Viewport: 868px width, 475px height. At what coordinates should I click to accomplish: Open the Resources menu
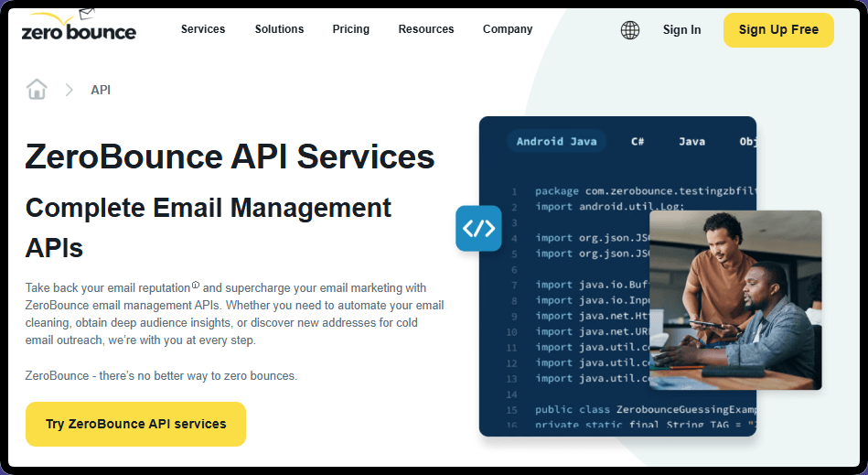pyautogui.click(x=426, y=29)
